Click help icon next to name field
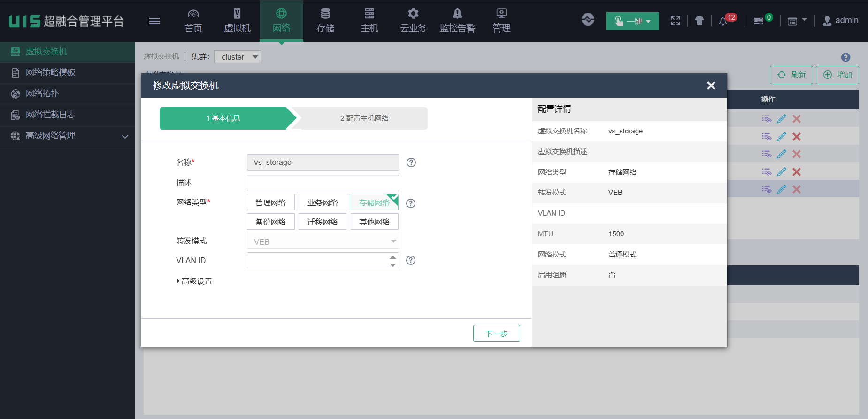 coord(411,163)
